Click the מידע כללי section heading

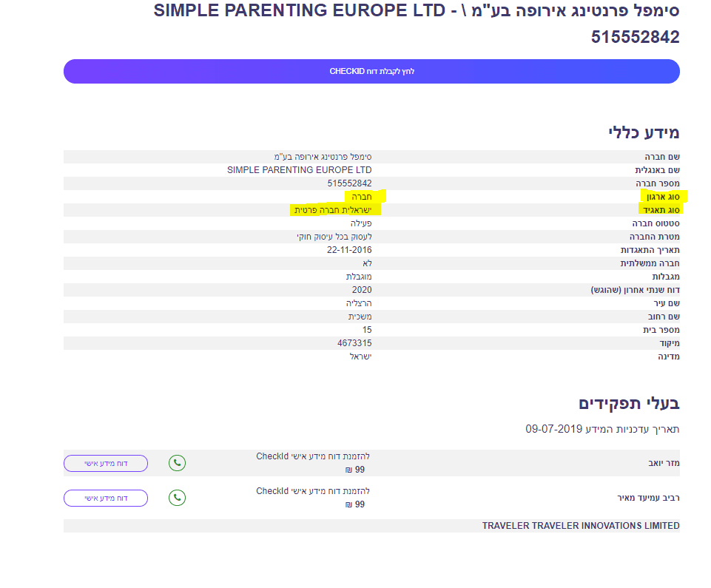point(643,133)
